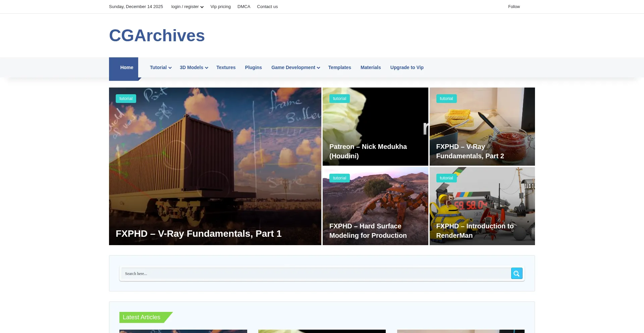This screenshot has width=644, height=333.
Task: Open the Materials section
Action: [x=371, y=67]
